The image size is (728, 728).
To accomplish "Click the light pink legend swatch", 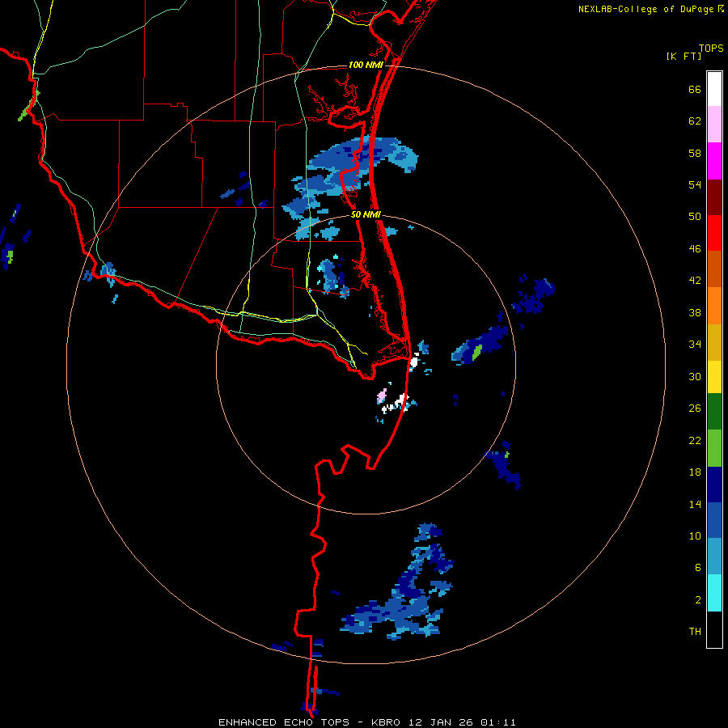I will pos(714,125).
